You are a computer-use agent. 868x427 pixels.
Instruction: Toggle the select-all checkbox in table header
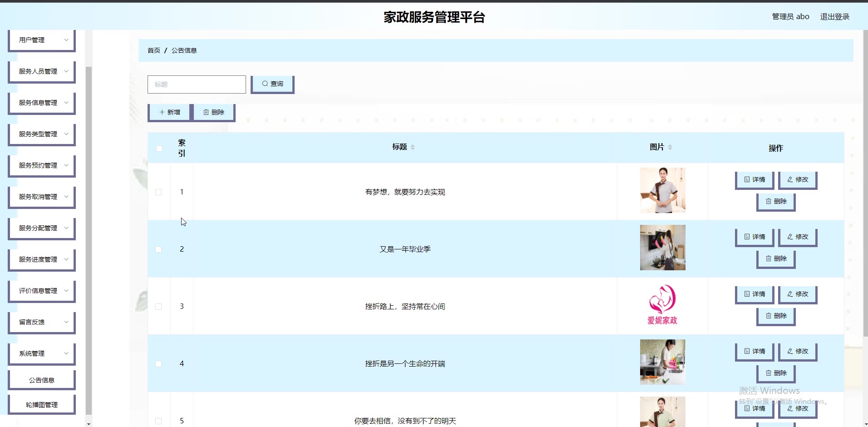pyautogui.click(x=159, y=149)
